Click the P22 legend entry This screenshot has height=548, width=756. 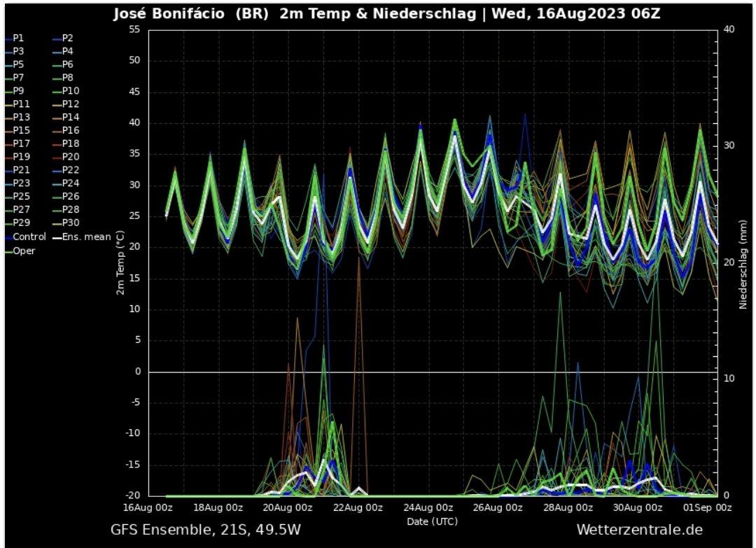click(x=66, y=170)
